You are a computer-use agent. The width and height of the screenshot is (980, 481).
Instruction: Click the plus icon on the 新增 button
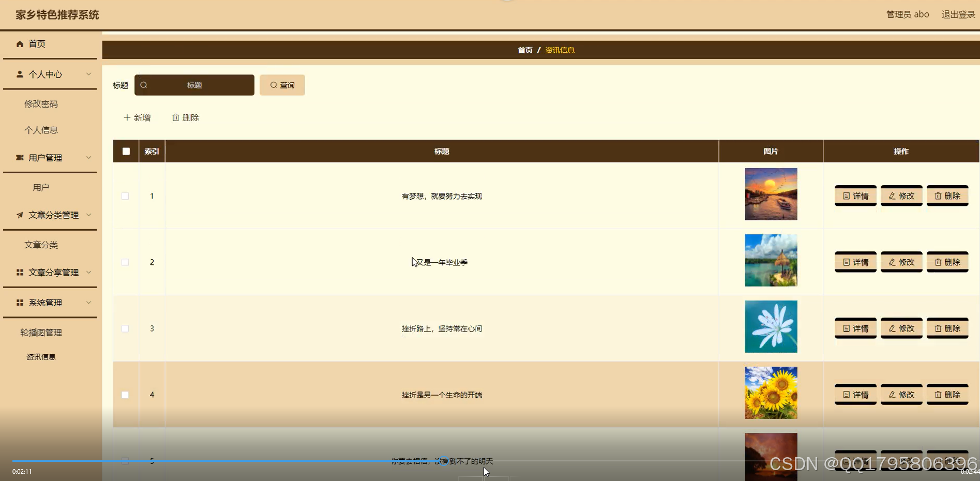127,117
